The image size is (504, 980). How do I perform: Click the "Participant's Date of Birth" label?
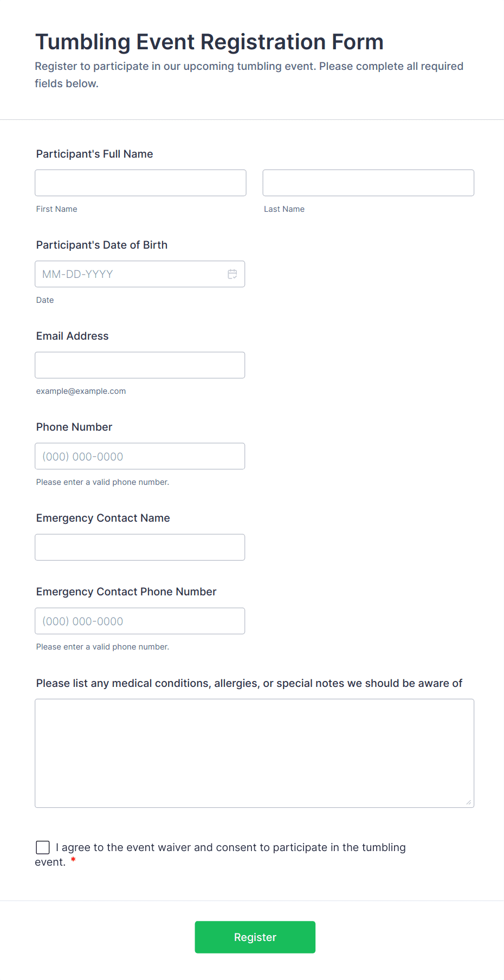102,245
